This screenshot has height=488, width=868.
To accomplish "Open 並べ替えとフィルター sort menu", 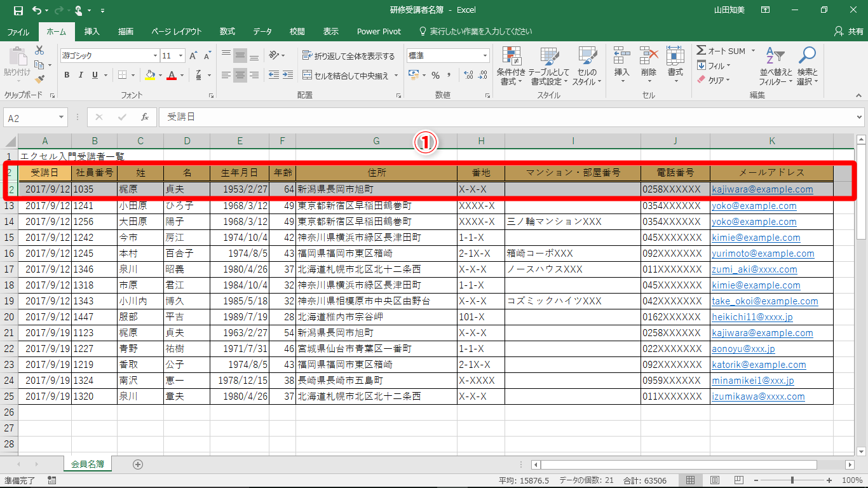I will click(x=776, y=65).
